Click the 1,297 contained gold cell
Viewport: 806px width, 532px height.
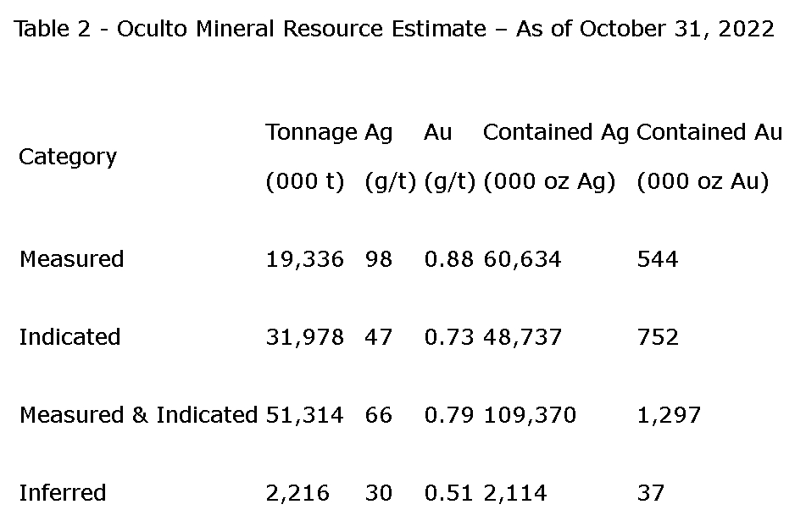(669, 415)
